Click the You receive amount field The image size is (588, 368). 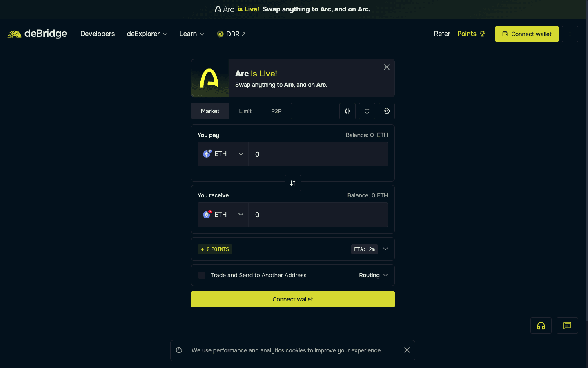click(x=318, y=215)
